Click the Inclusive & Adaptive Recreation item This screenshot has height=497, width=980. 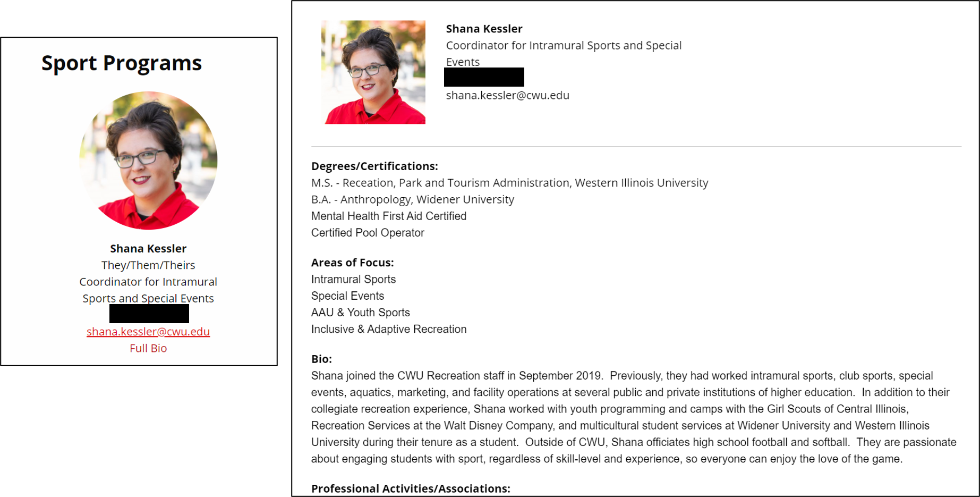pos(388,330)
